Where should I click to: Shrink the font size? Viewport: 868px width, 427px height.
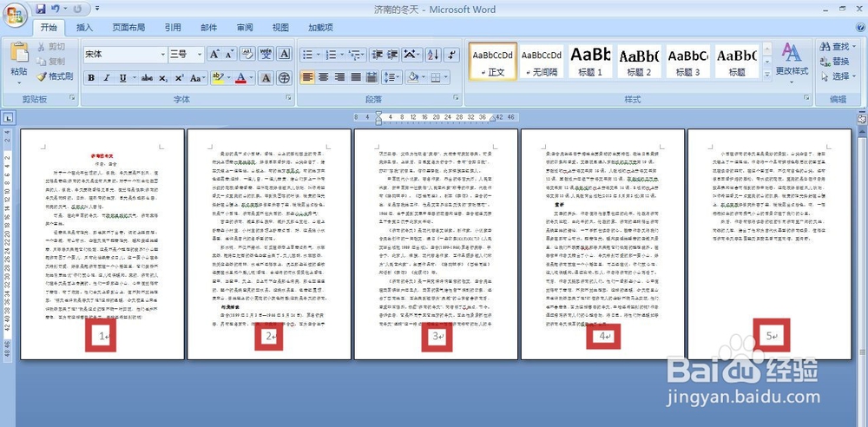coord(230,55)
